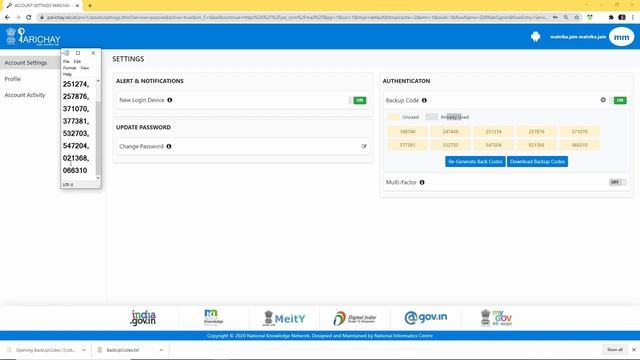Click the 251274 backup code chip
Viewport: 640px width, 360px height.
tap(493, 132)
